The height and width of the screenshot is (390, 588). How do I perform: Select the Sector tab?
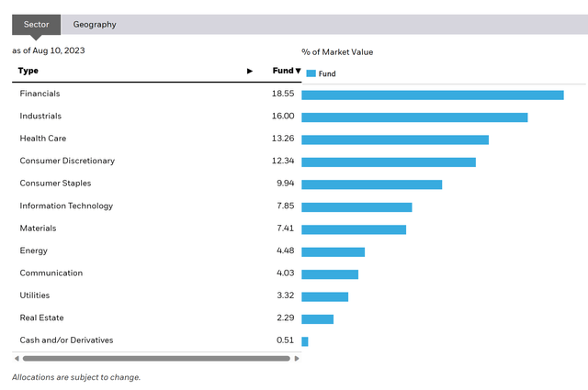(37, 25)
